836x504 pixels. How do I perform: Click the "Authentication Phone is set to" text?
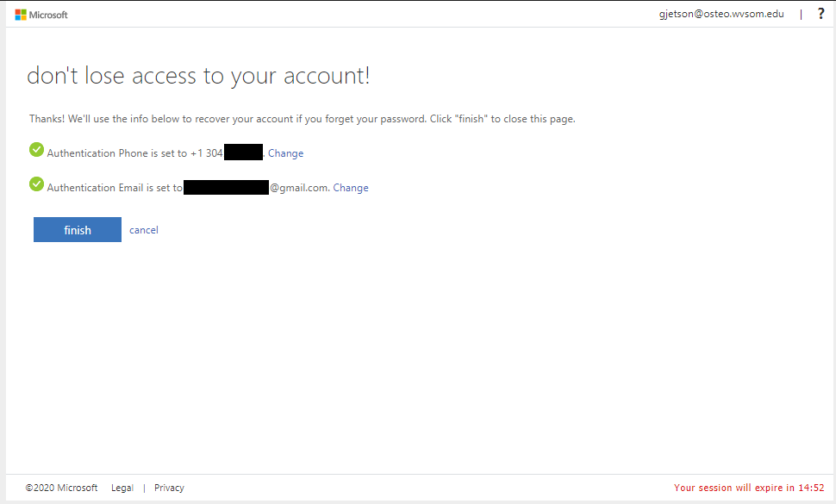coord(116,153)
